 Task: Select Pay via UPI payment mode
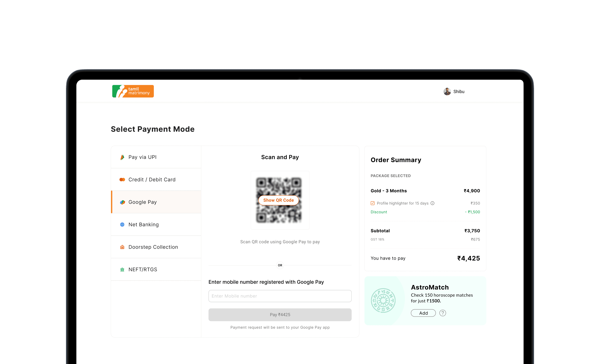point(156,157)
